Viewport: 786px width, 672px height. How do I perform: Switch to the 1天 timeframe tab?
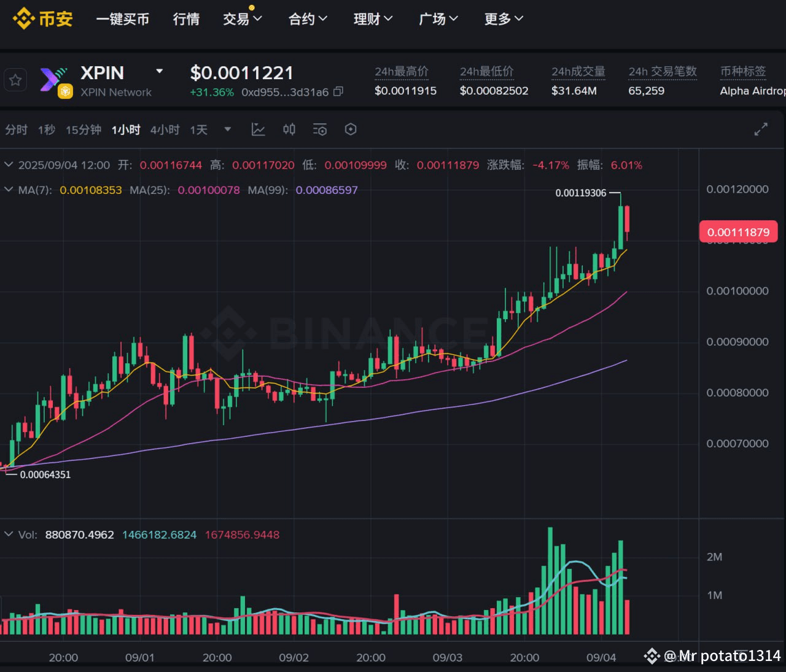pyautogui.click(x=198, y=129)
